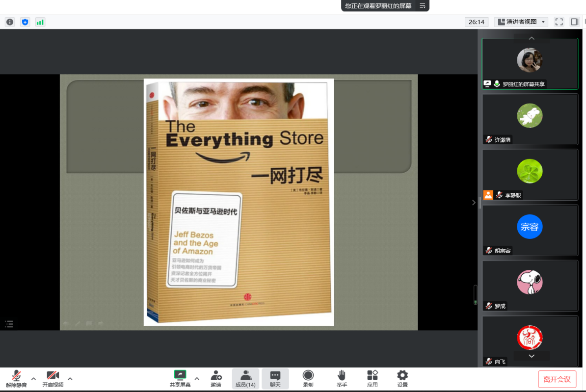Enter full screen mode
This screenshot has width=586, height=392.
pos(559,22)
